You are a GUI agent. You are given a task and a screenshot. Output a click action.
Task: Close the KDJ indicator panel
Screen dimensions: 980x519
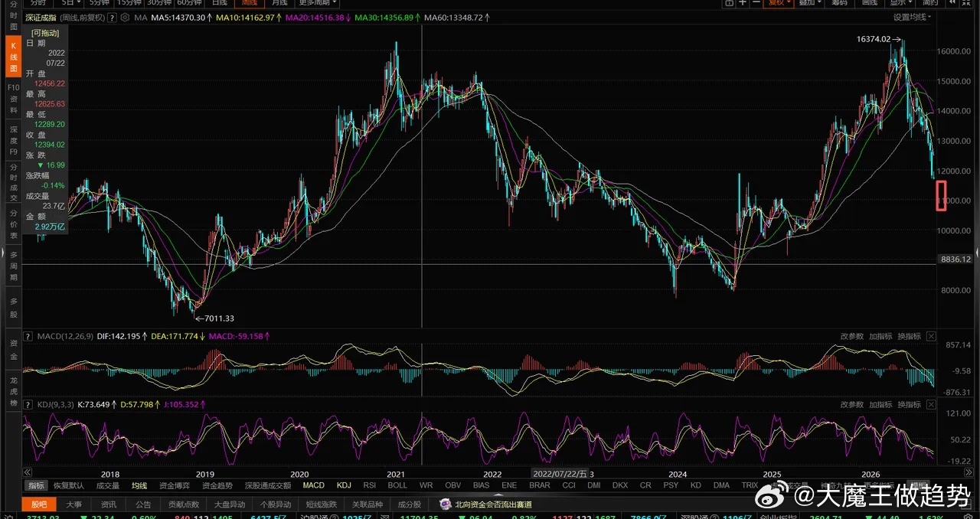[x=931, y=404]
